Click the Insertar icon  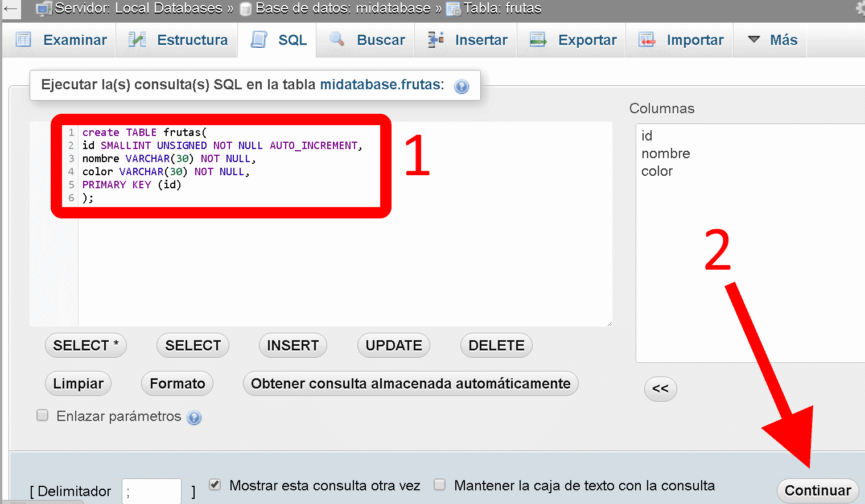coord(435,39)
